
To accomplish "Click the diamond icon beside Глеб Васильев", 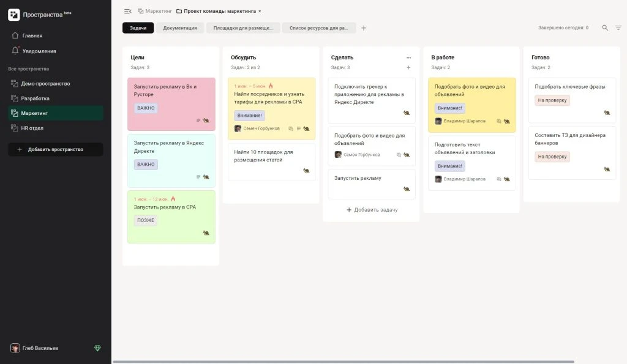I will [x=97, y=348].
